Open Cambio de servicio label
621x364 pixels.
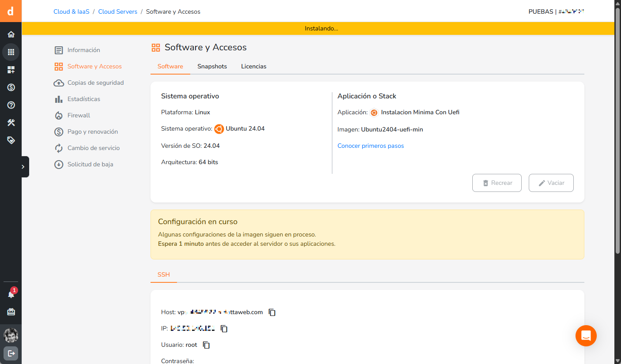coord(94,148)
